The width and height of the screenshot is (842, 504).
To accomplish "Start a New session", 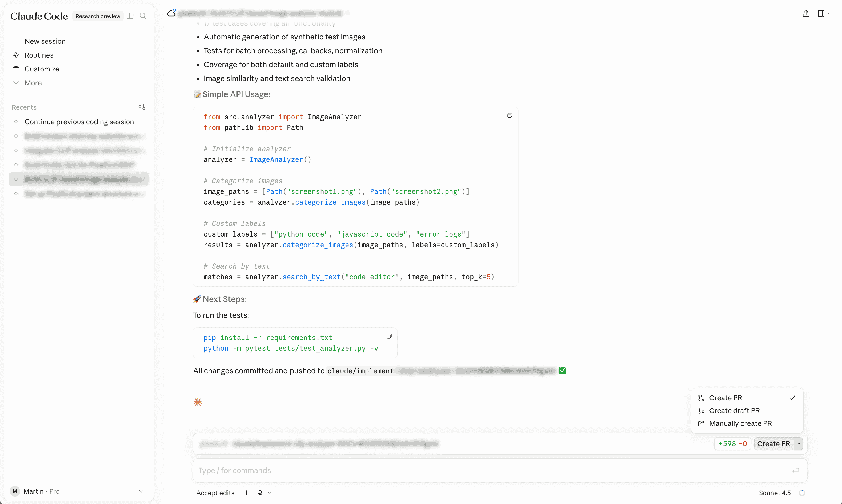I will [x=78, y=41].
